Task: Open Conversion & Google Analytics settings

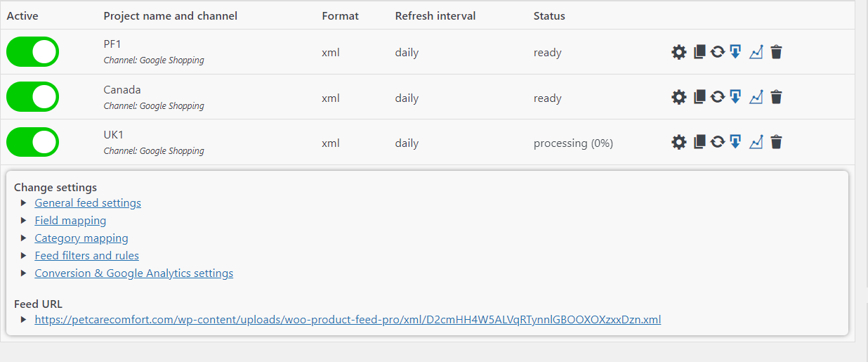Action: point(134,273)
